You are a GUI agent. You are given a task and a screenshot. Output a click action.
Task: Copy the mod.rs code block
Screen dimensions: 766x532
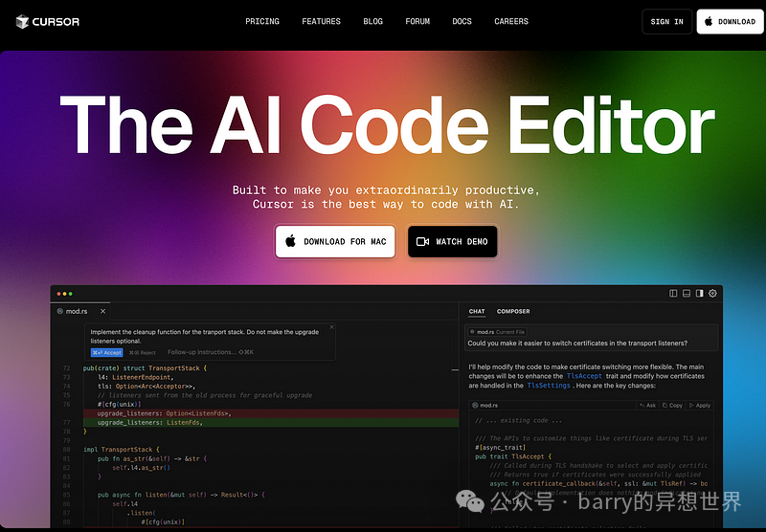pyautogui.click(x=673, y=405)
